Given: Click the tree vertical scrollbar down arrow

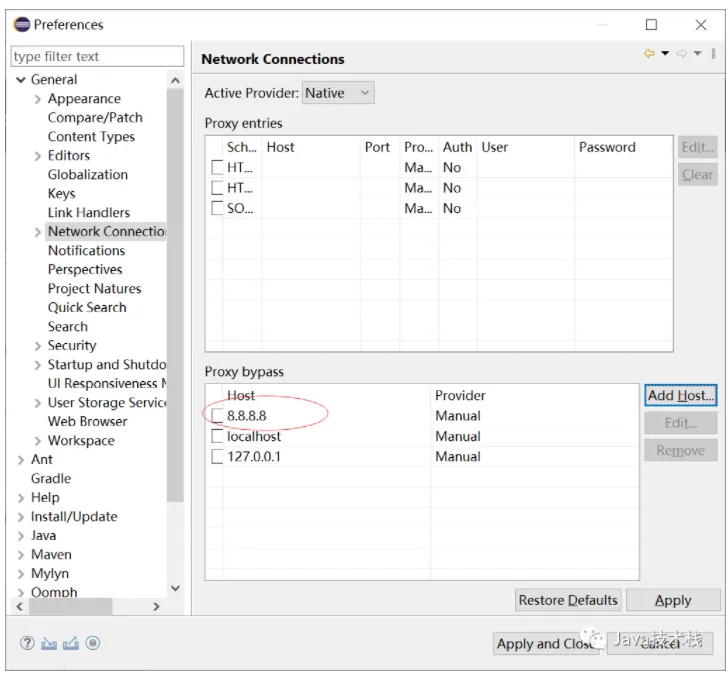Looking at the screenshot, I should [175, 588].
